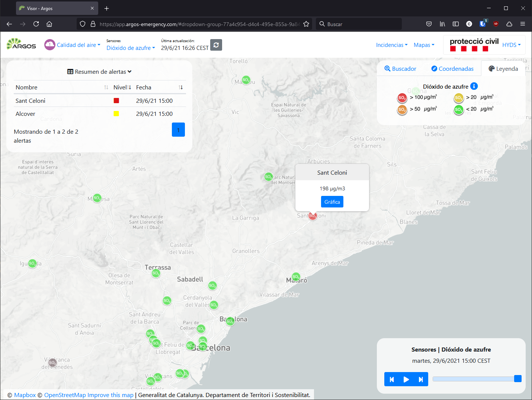Viewport: 532px width, 400px height.
Task: Open the Mapas dropdown menu
Action: click(424, 45)
